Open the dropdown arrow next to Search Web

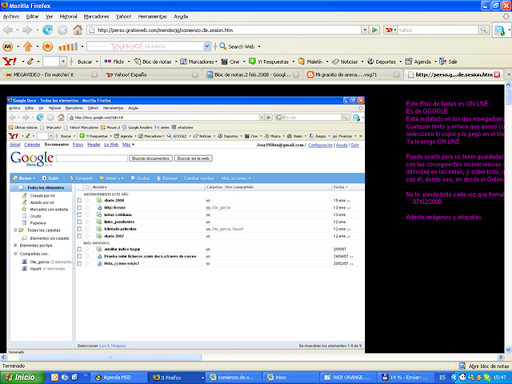pyautogui.click(x=259, y=47)
